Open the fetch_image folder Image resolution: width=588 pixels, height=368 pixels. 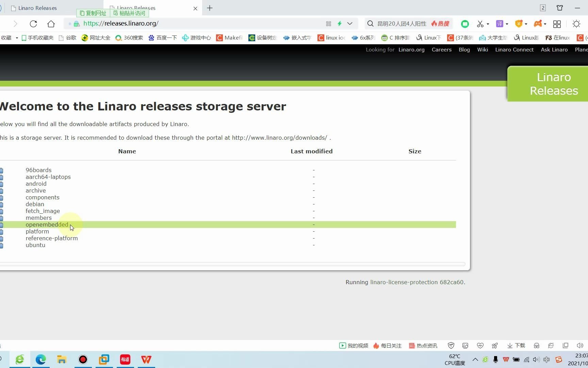(x=43, y=211)
